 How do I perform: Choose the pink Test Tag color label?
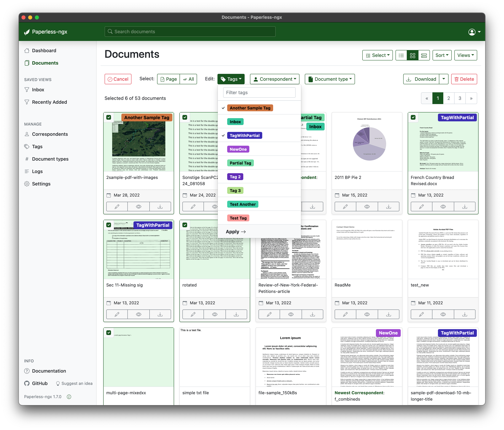coord(238,218)
